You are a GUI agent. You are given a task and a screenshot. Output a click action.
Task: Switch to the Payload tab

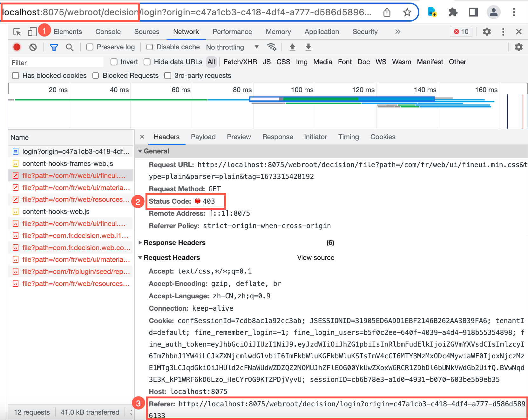203,137
